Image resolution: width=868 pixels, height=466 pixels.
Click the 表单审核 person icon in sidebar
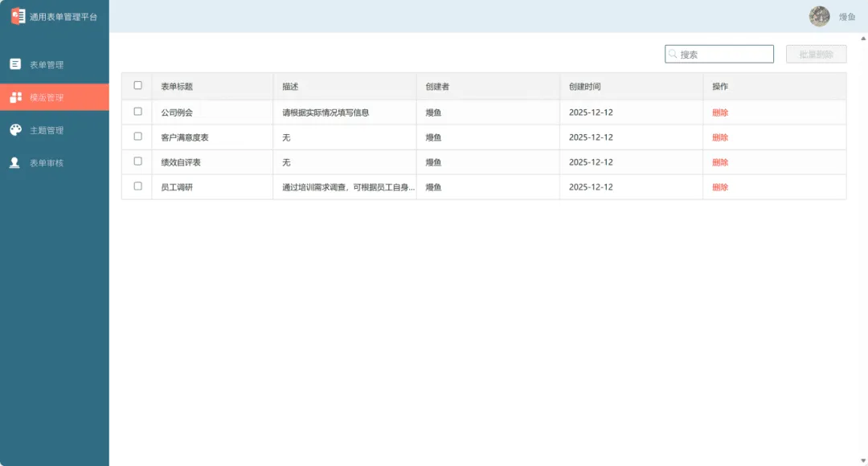(15, 163)
